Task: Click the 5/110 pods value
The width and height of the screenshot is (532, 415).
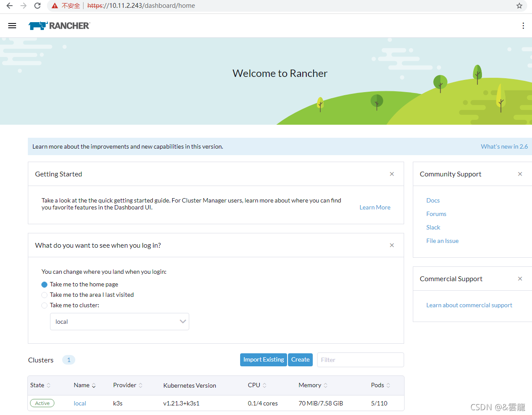Action: (379, 403)
